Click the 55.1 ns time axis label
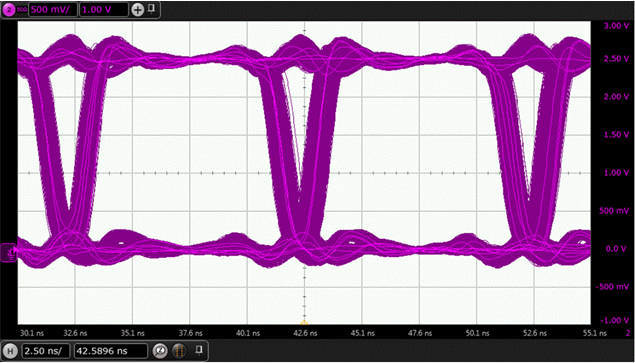This screenshot has height=363, width=635. tap(595, 333)
